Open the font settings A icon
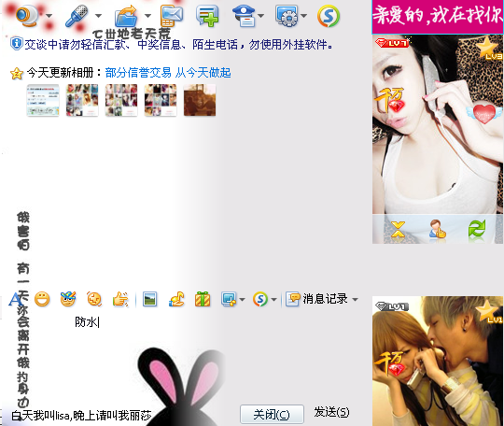The width and height of the screenshot is (504, 426). [15, 299]
